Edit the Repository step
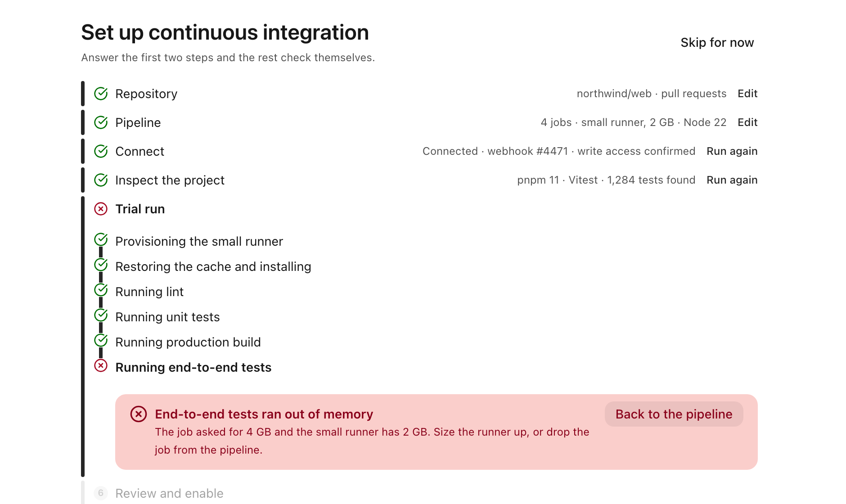Image resolution: width=846 pixels, height=504 pixels. (747, 94)
